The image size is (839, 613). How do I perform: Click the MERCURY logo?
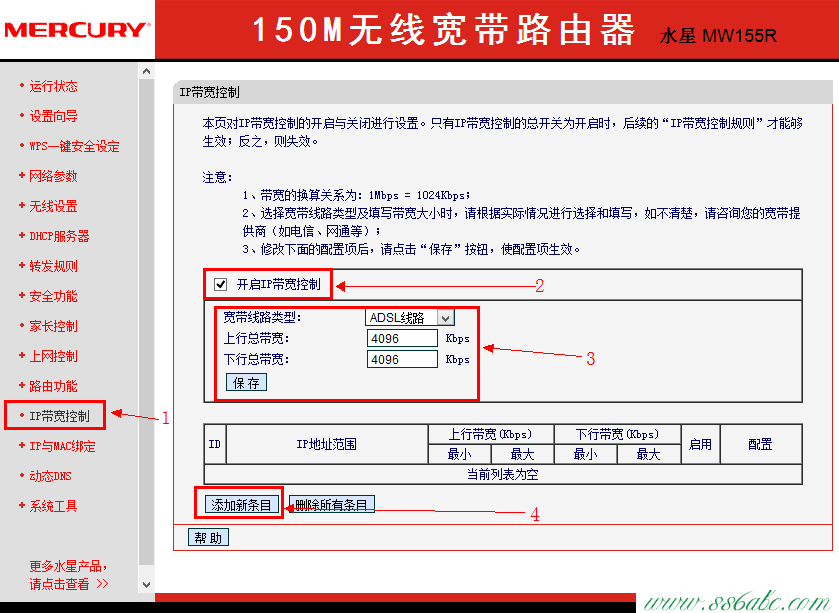(x=77, y=30)
